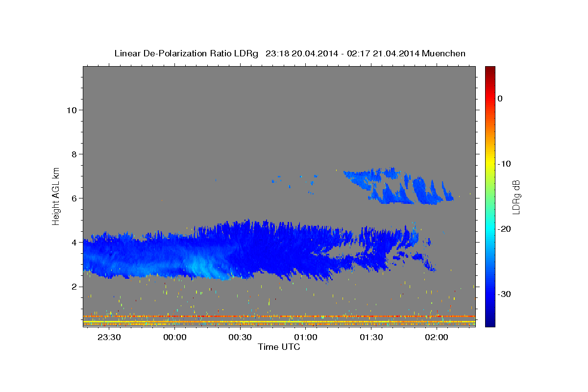The image size is (588, 392).
Task: Click the colorbar label '-10'
Action: point(505,164)
